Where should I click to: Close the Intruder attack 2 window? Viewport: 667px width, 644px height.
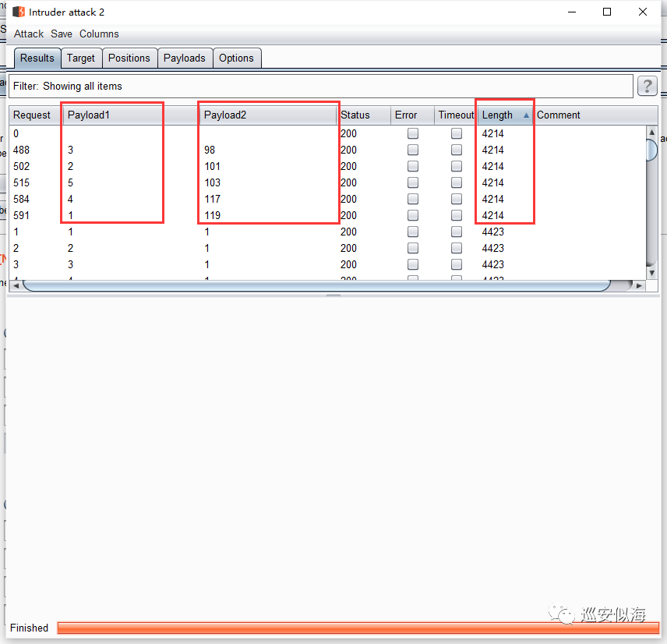[643, 12]
